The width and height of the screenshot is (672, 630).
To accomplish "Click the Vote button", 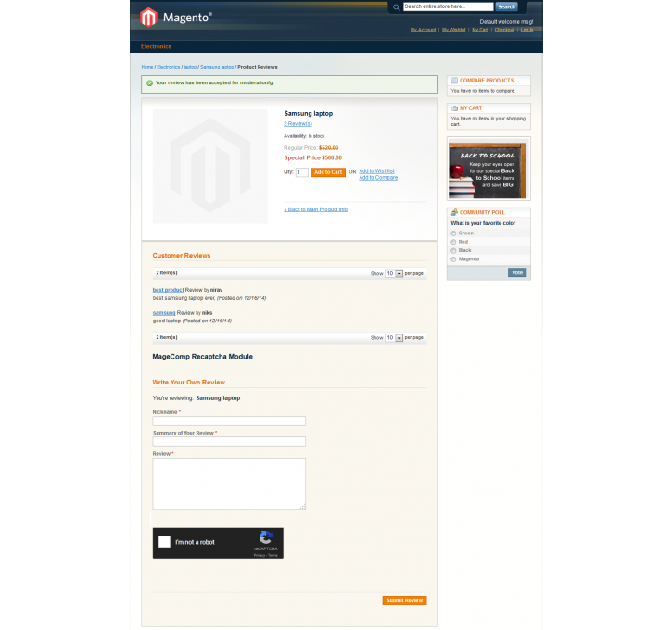I will (517, 272).
